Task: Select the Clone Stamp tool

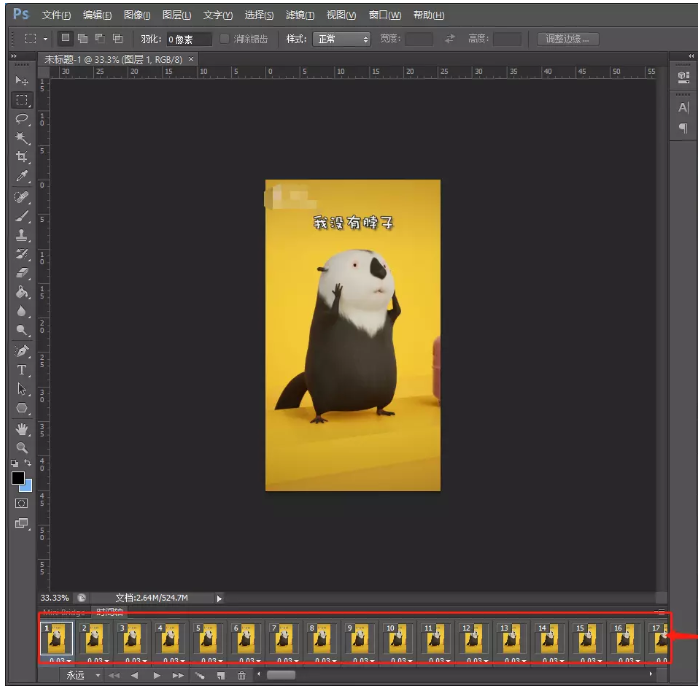Action: click(x=21, y=235)
